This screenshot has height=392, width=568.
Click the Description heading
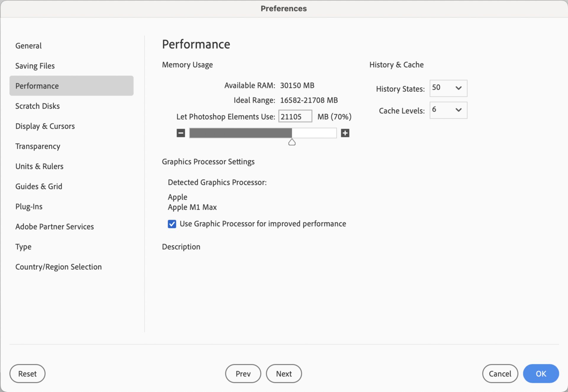pyautogui.click(x=181, y=247)
